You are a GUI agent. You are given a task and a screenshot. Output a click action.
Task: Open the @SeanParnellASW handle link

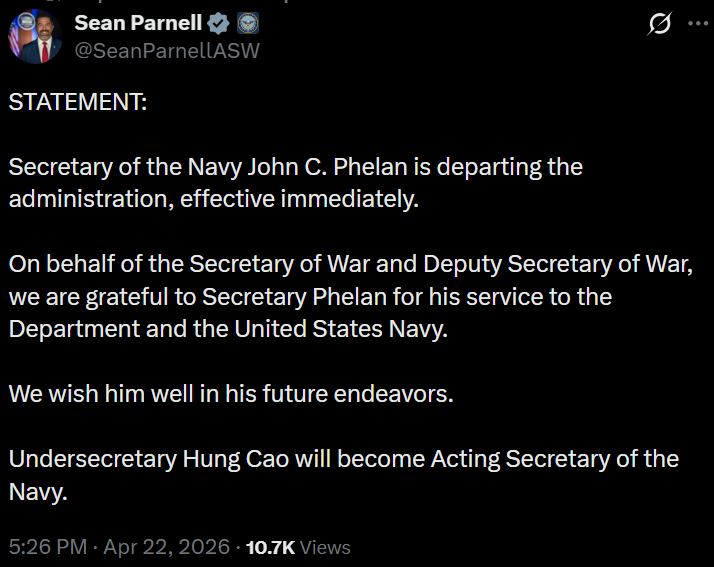pos(167,50)
